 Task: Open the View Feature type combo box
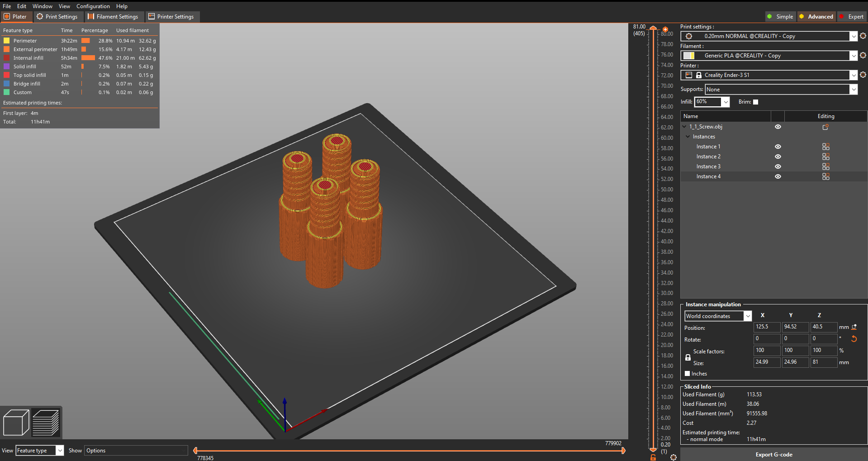pyautogui.click(x=40, y=451)
